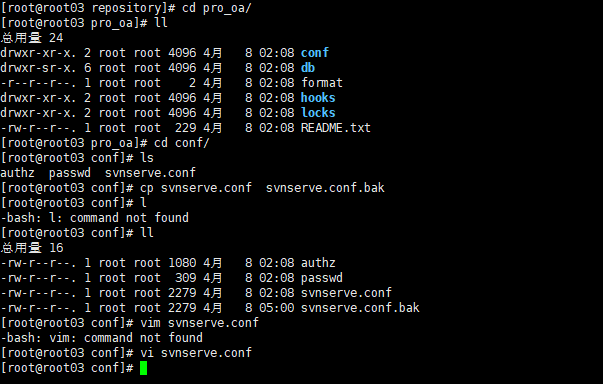Image resolution: width=603 pixels, height=384 pixels.
Task: Click the 'cp svnserve.conf svnserve.conf.bak' command
Action: click(262, 188)
